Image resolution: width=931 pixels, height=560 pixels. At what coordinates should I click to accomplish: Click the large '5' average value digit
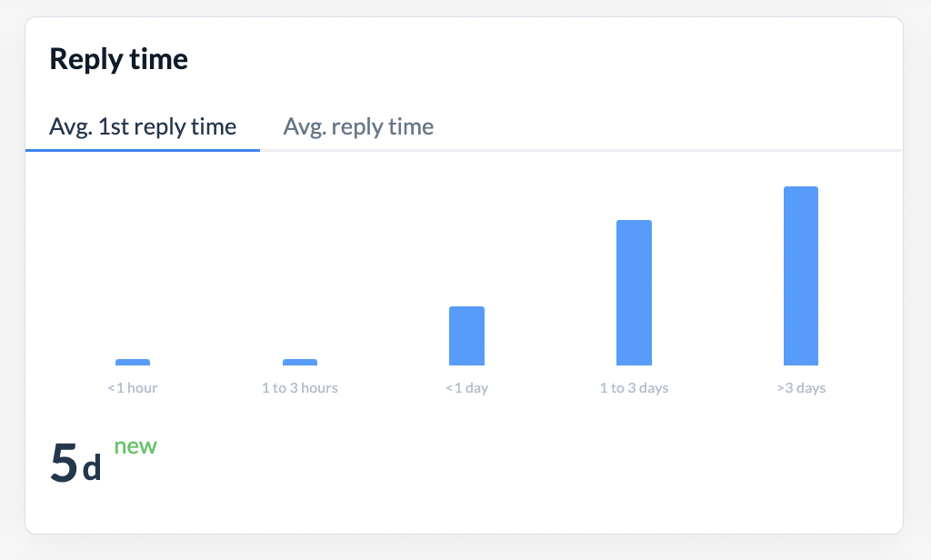pyautogui.click(x=64, y=463)
